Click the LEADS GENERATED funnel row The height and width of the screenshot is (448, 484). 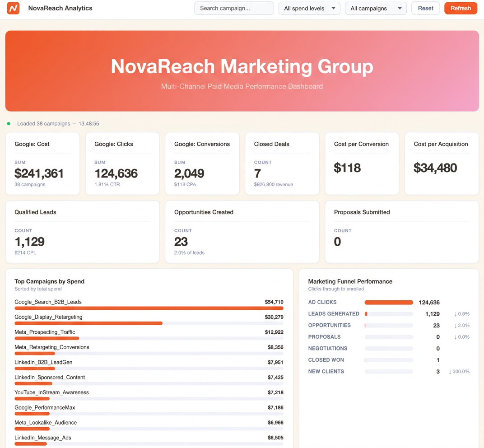pos(388,314)
